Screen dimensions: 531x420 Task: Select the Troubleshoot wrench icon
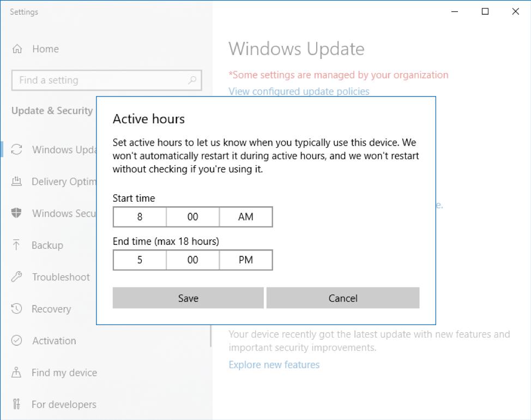click(x=17, y=277)
